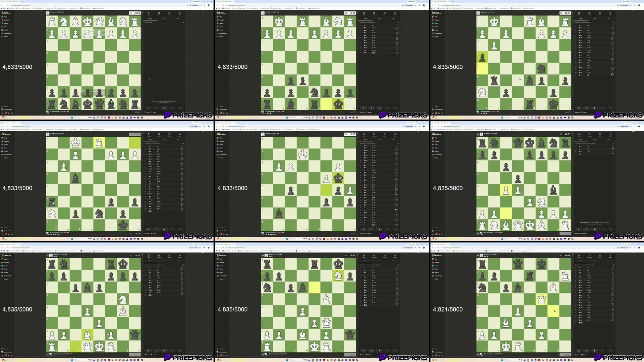Click the 18:14 clock below the board
The width and height of the screenshot is (644, 362).
pos(135,233)
